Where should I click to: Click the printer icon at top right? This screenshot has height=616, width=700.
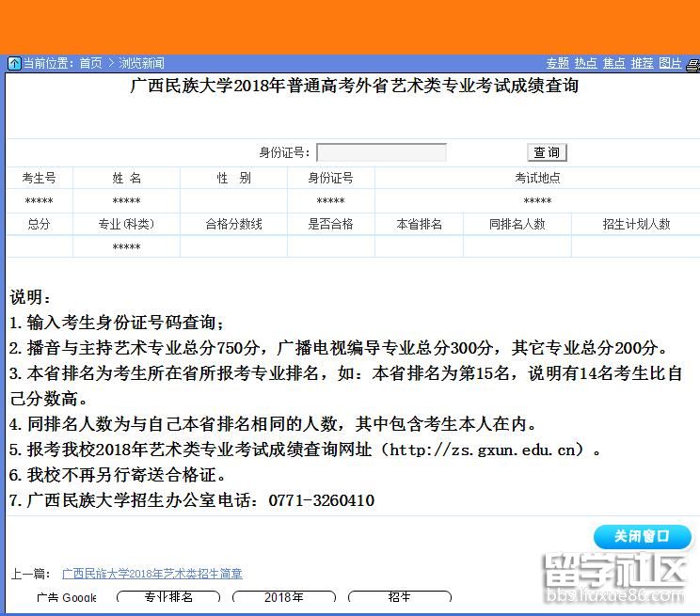[693, 65]
